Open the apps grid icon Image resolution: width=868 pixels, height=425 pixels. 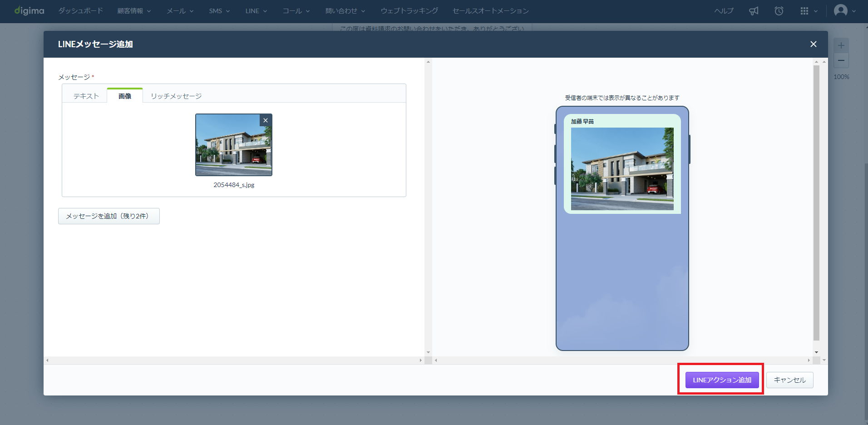tap(804, 11)
